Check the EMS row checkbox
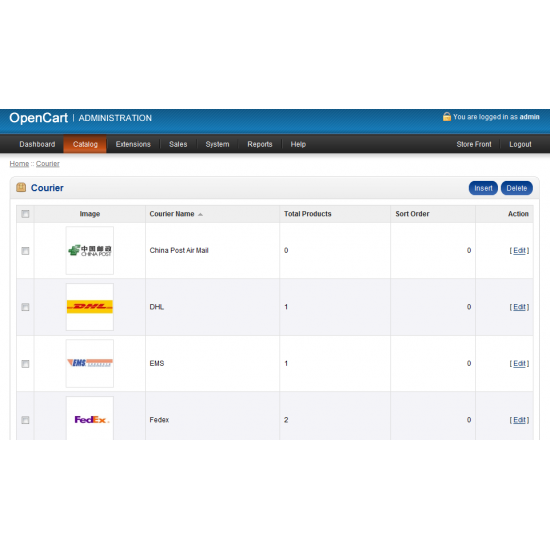Image resolution: width=550 pixels, height=550 pixels. [x=25, y=364]
